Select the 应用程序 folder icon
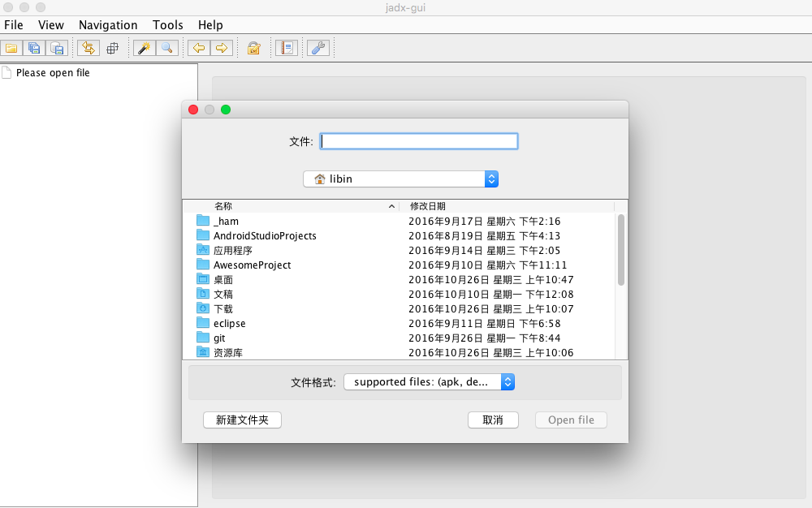Viewport: 812px width, 508px height. pyautogui.click(x=203, y=249)
